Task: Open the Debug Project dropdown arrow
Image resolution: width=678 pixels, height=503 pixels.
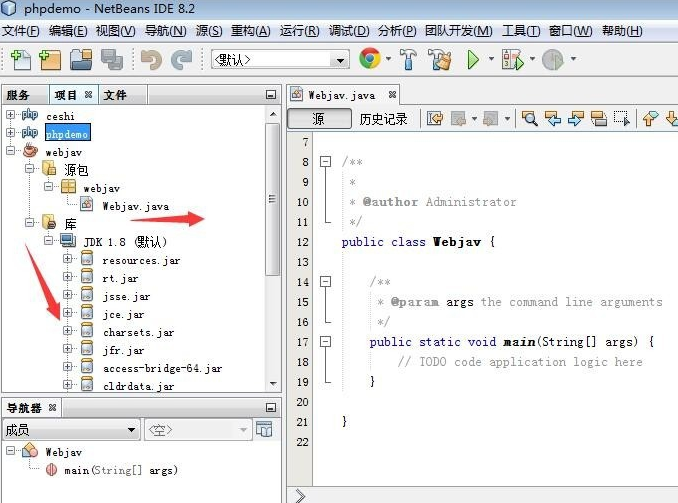Action: [532, 58]
